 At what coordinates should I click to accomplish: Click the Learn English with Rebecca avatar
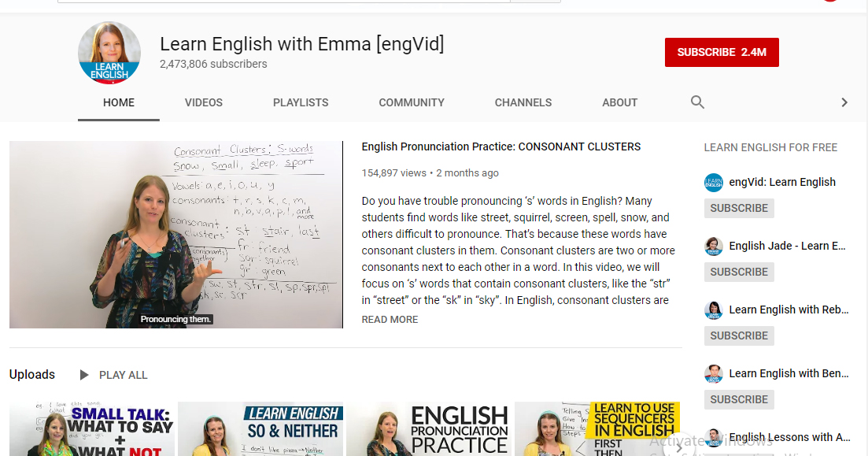click(x=714, y=310)
